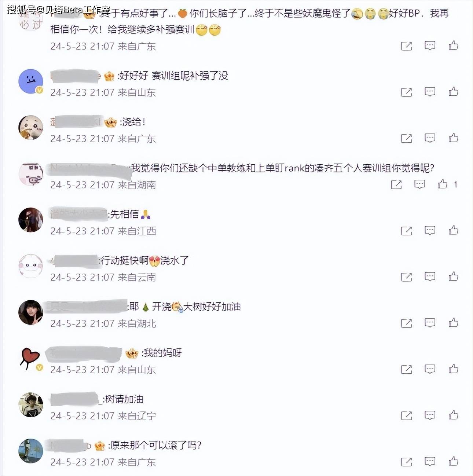Like the comment '我的妈呀'

coord(453,369)
